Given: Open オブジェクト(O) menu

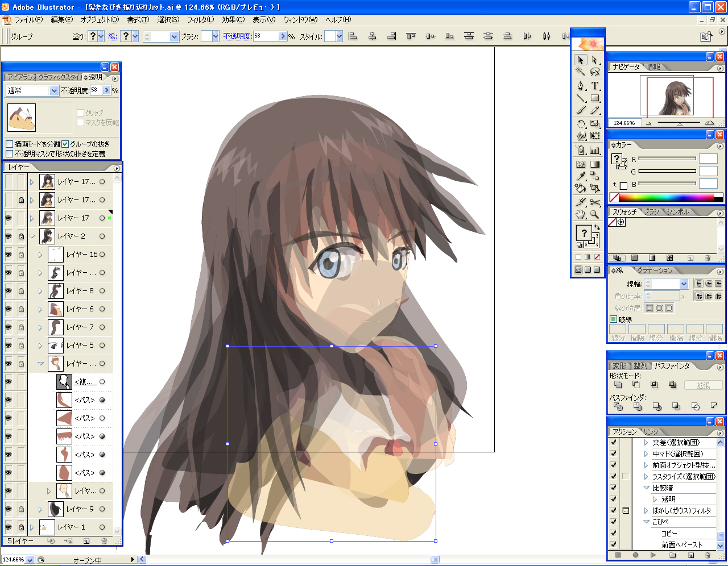Looking at the screenshot, I should click(x=100, y=20).
